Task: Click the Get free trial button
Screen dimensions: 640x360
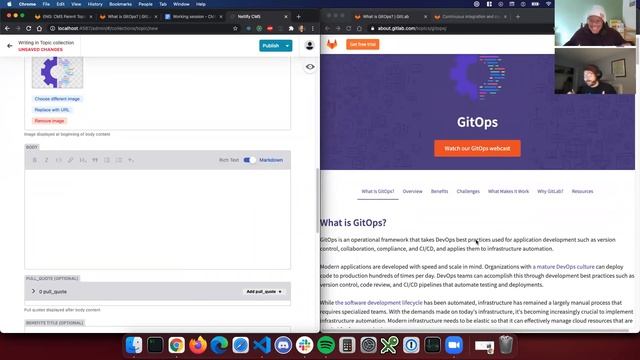Action: [362, 44]
